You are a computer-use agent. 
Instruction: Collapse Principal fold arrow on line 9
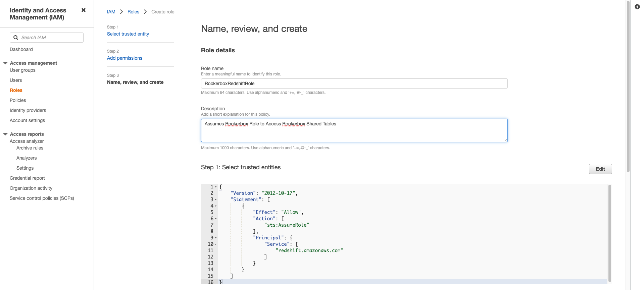[215, 238]
